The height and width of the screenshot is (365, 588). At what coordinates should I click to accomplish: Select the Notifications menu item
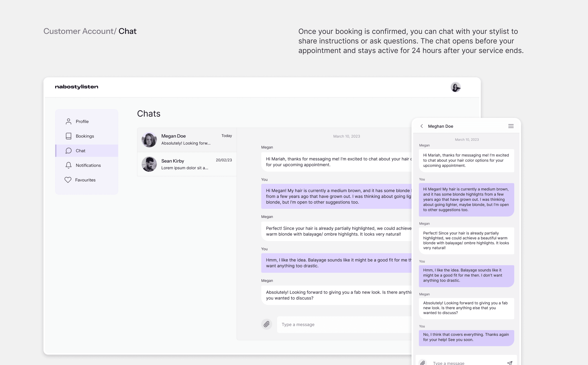click(x=88, y=165)
